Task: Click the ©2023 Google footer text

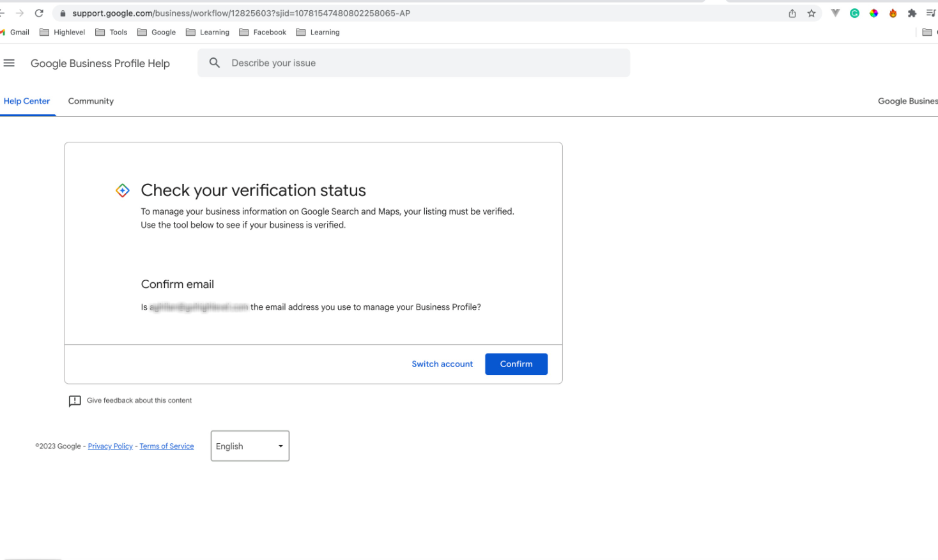Action: [x=58, y=446]
